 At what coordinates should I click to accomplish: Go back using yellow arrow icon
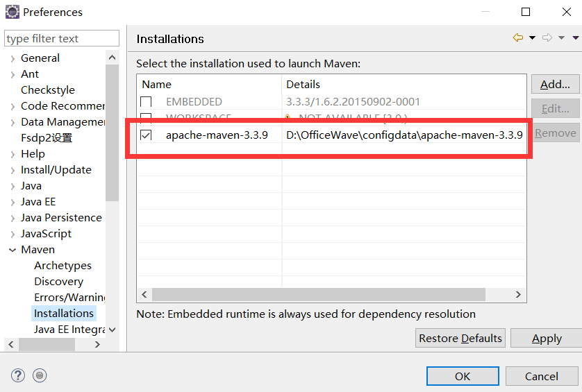coord(518,37)
